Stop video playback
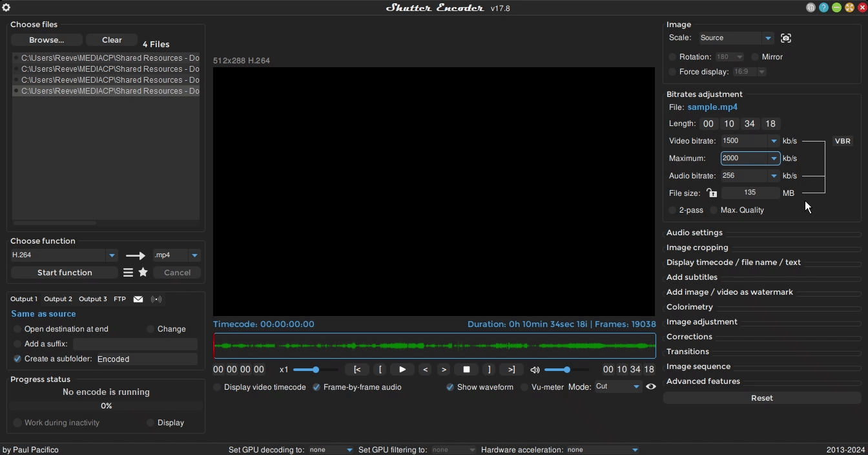Viewport: 868px width, 455px height. click(x=466, y=370)
